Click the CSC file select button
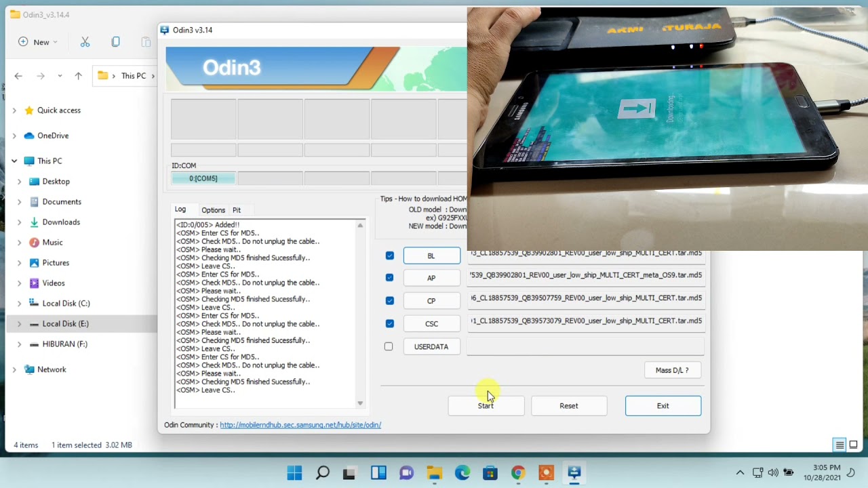The height and width of the screenshot is (488, 868). point(431,324)
